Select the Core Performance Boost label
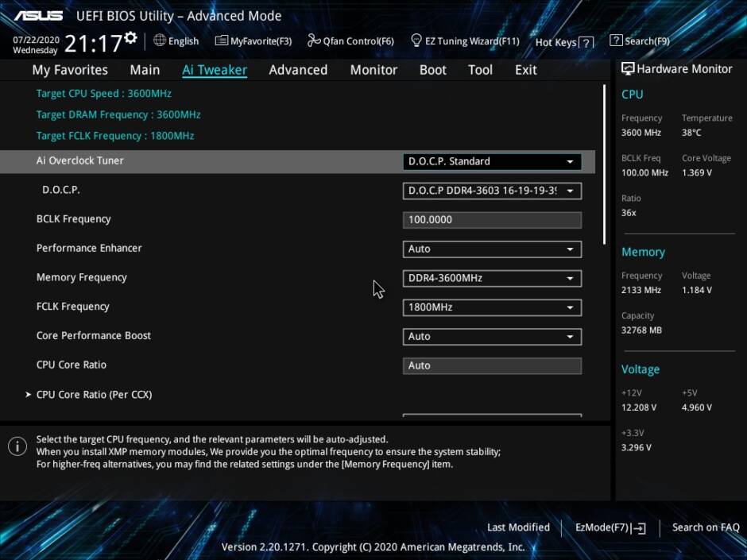This screenshot has width=747, height=560. click(94, 336)
